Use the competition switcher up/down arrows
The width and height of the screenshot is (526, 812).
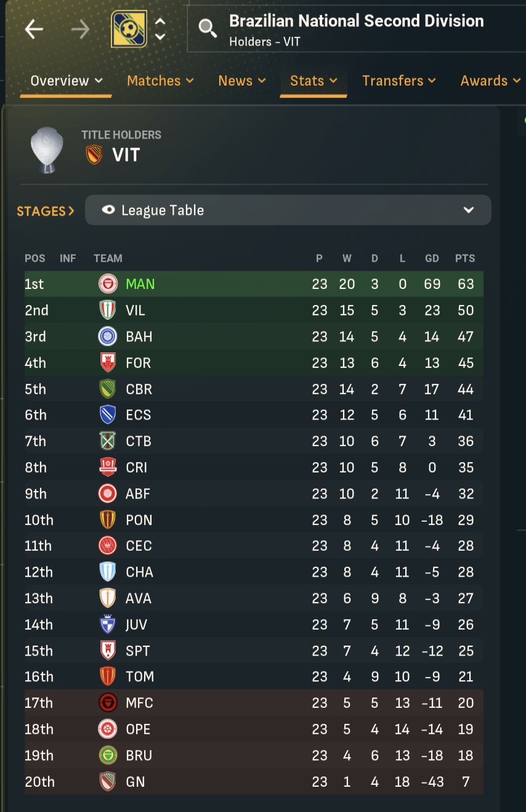(x=160, y=29)
